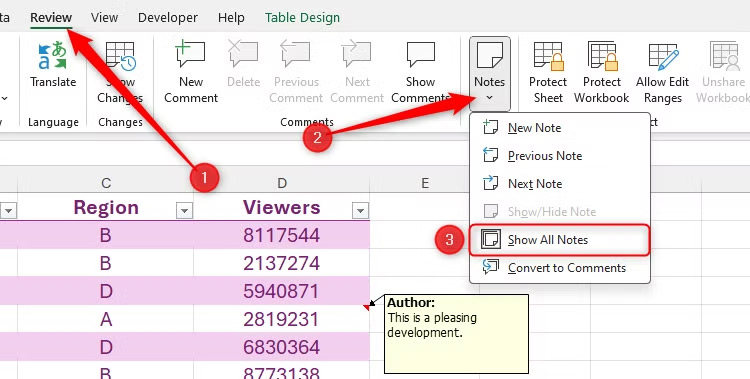Select Region cell D beside 5940871
The height and width of the screenshot is (379, 750).
point(106,291)
